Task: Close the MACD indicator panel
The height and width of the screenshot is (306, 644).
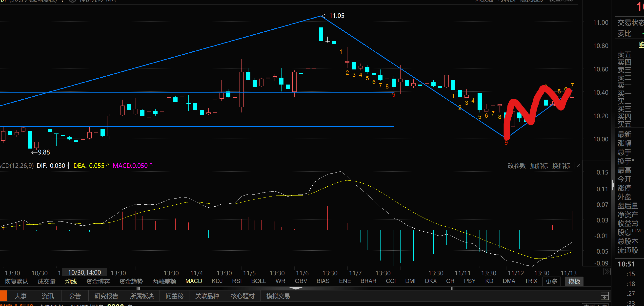Action: click(578, 166)
